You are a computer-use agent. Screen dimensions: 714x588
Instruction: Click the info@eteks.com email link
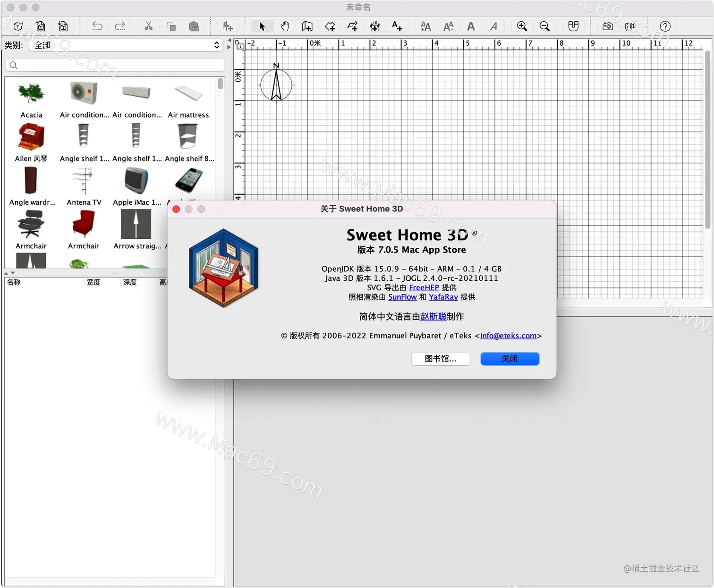coord(509,336)
